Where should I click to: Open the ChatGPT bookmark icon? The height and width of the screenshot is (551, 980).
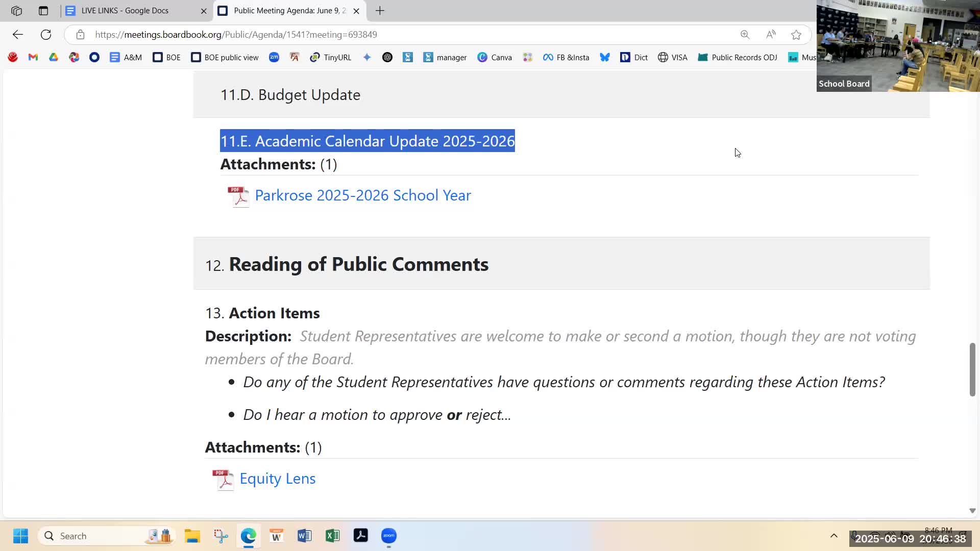(x=387, y=58)
